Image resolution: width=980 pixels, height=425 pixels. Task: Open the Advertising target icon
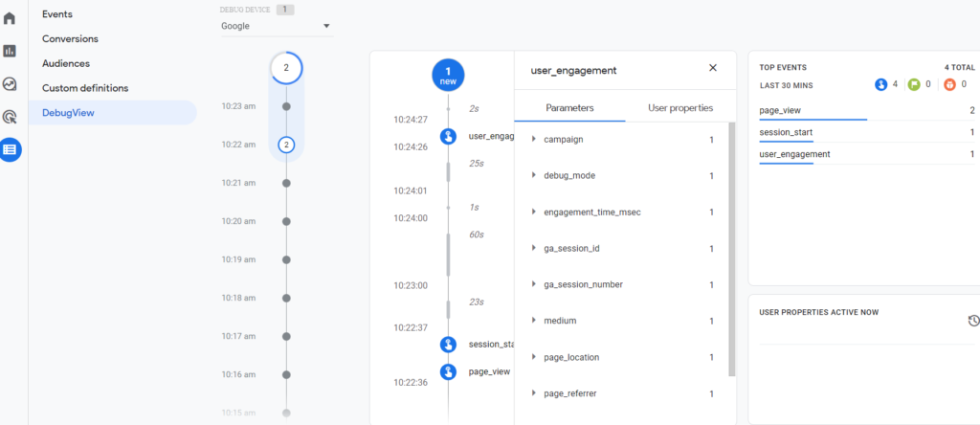(x=10, y=117)
